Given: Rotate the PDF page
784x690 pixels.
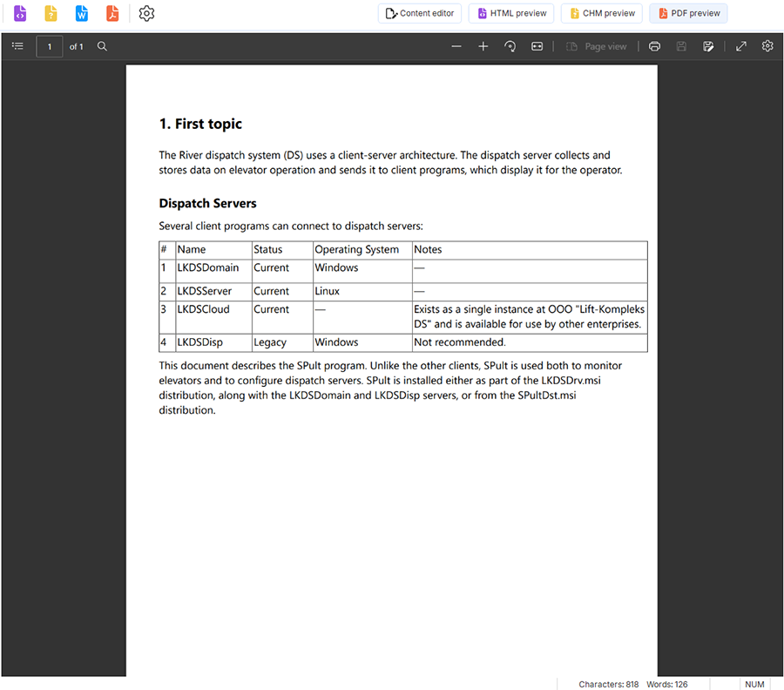Looking at the screenshot, I should 510,46.
